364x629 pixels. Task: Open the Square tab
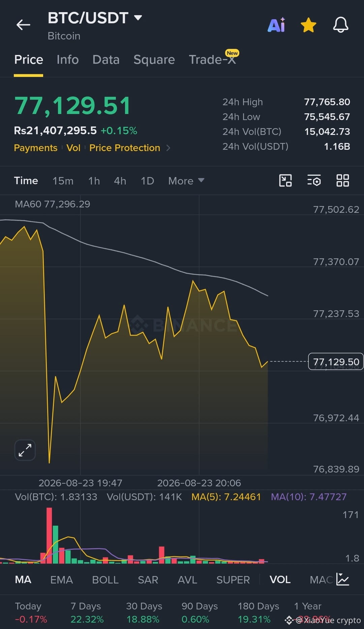point(154,60)
